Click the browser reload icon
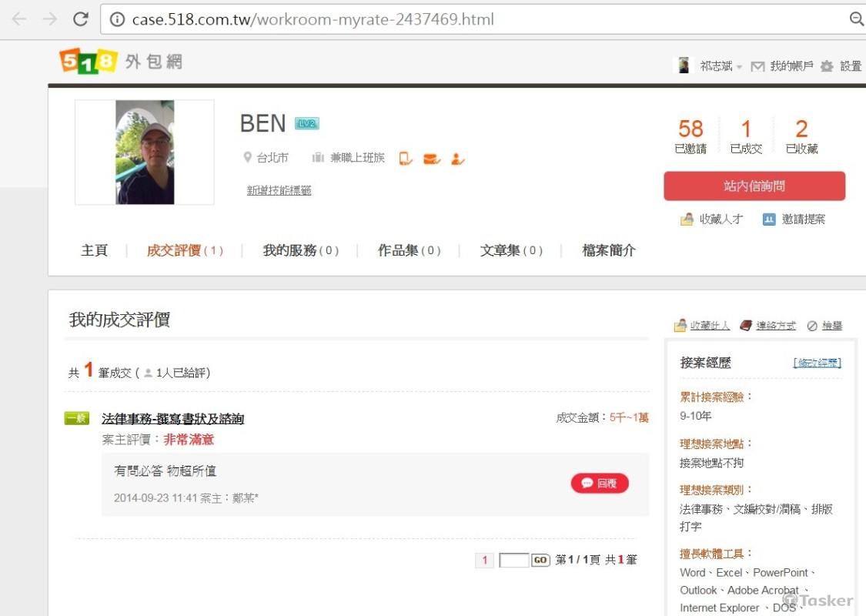This screenshot has height=616, width=866. 80,19
